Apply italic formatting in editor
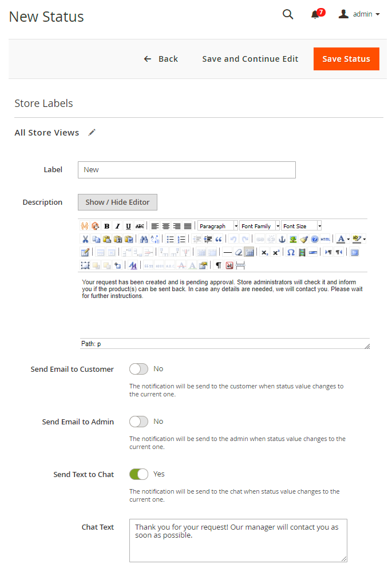Viewport: 392px width, 572px height. [x=117, y=226]
